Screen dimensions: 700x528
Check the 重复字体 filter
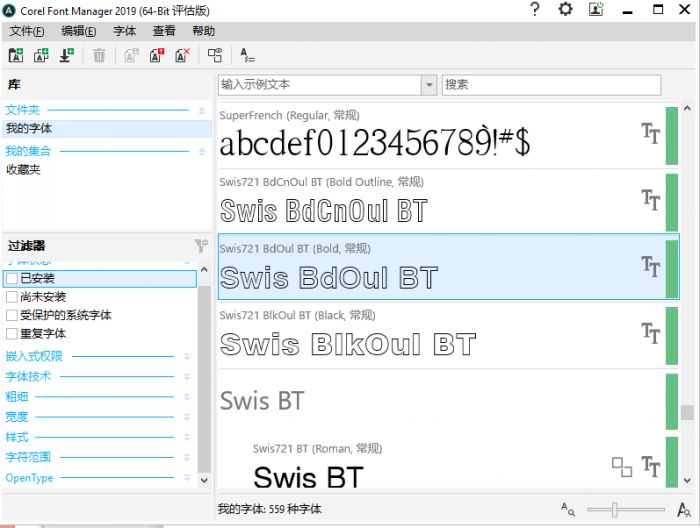click(12, 333)
